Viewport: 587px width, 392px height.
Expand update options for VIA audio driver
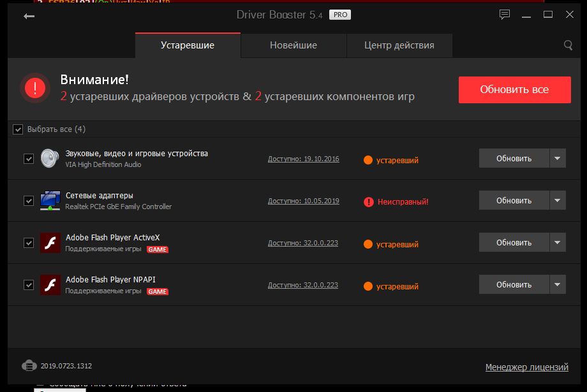click(558, 158)
